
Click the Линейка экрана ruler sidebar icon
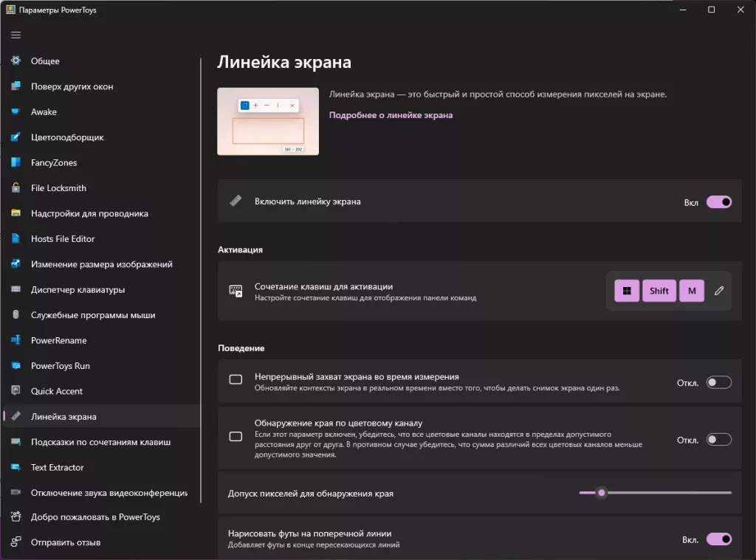16,416
